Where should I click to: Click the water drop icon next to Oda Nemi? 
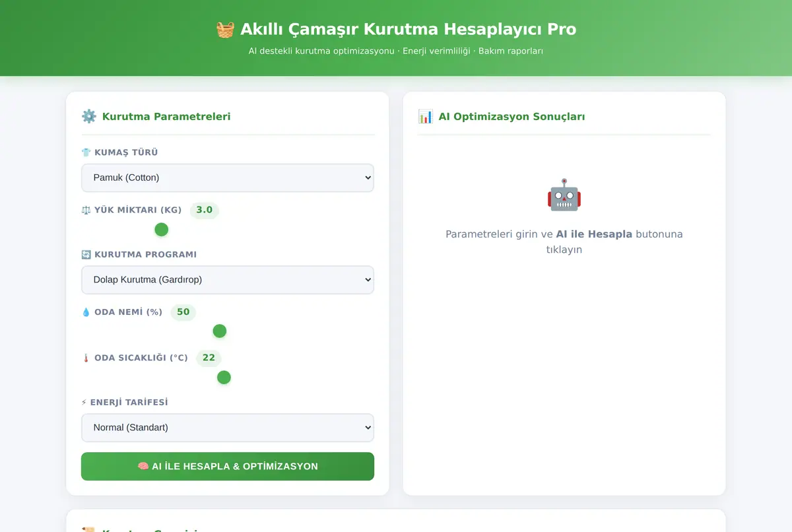[x=86, y=312]
